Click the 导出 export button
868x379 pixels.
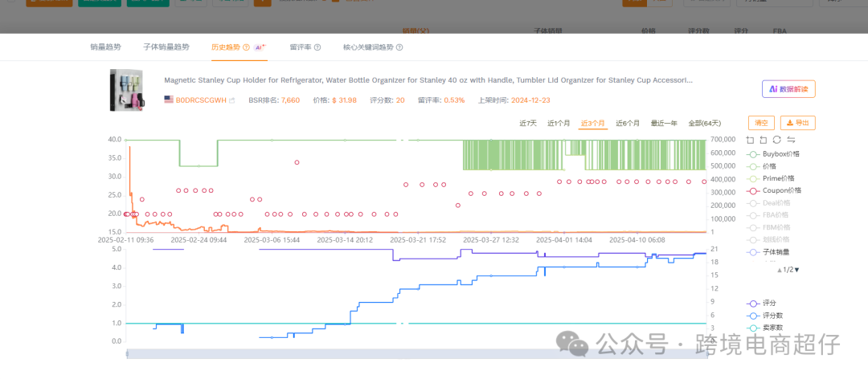(x=797, y=123)
